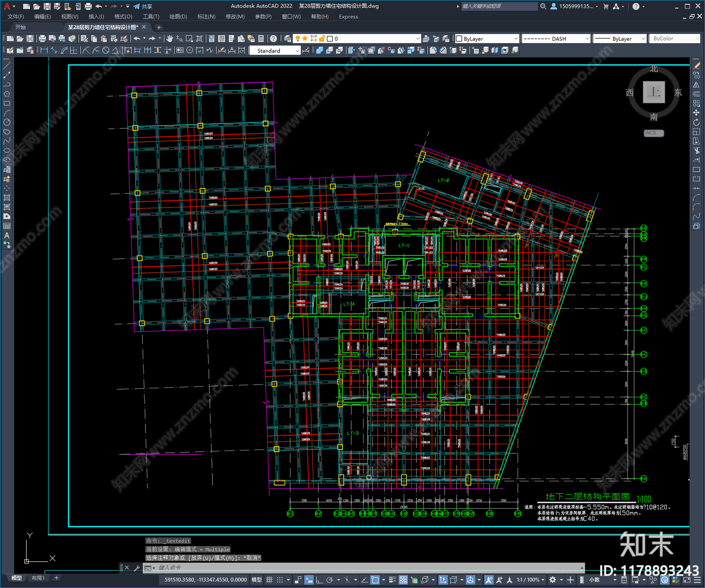This screenshot has width=705, height=588.
Task: Select the Erase tool in right toolbar
Action: coord(696,66)
